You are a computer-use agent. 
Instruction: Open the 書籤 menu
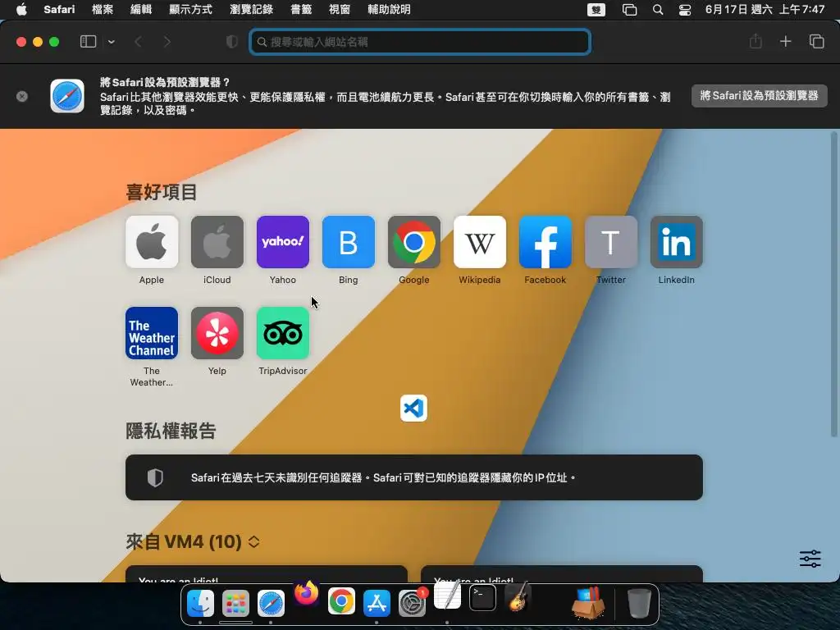(301, 9)
